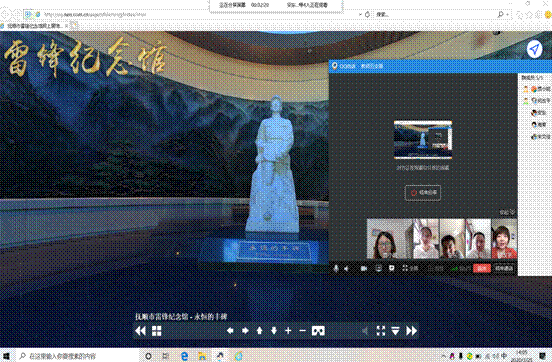Open the shared screen preview thumbnail
This screenshot has width=552, height=362.
coord(423,140)
